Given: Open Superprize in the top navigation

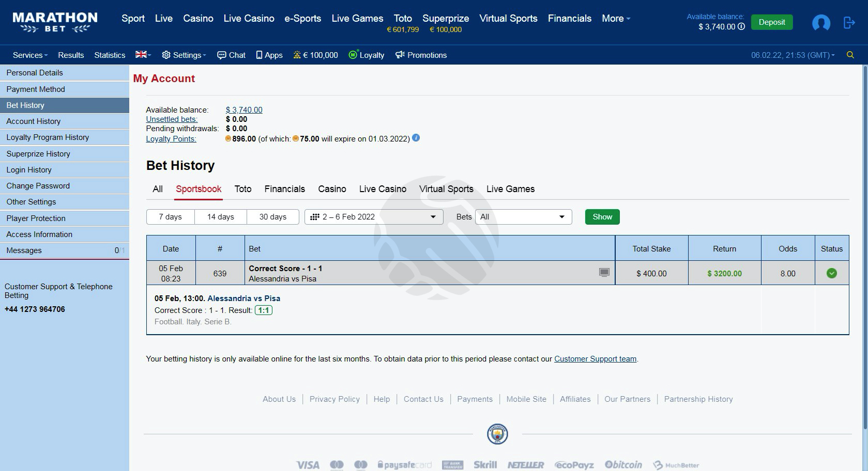Looking at the screenshot, I should click(x=446, y=18).
